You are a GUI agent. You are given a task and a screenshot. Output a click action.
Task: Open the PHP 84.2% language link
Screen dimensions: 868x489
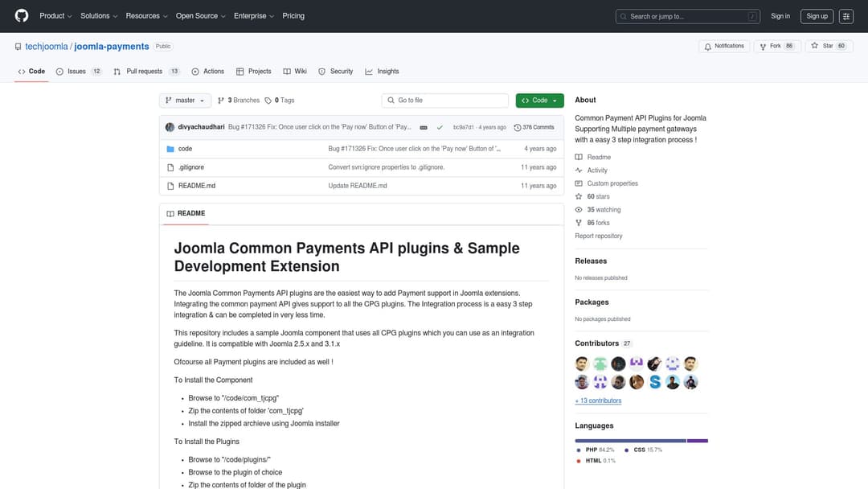coord(596,450)
